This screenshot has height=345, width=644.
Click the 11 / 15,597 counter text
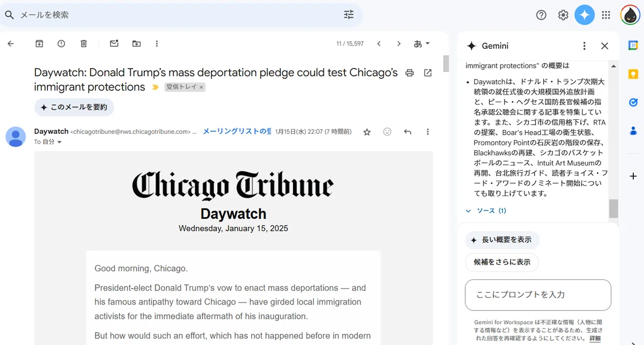point(350,44)
